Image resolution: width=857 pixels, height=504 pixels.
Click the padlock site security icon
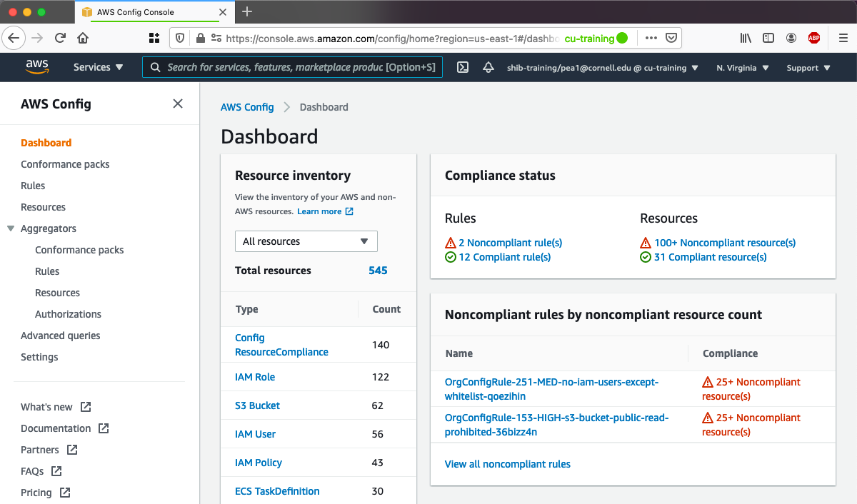[200, 38]
